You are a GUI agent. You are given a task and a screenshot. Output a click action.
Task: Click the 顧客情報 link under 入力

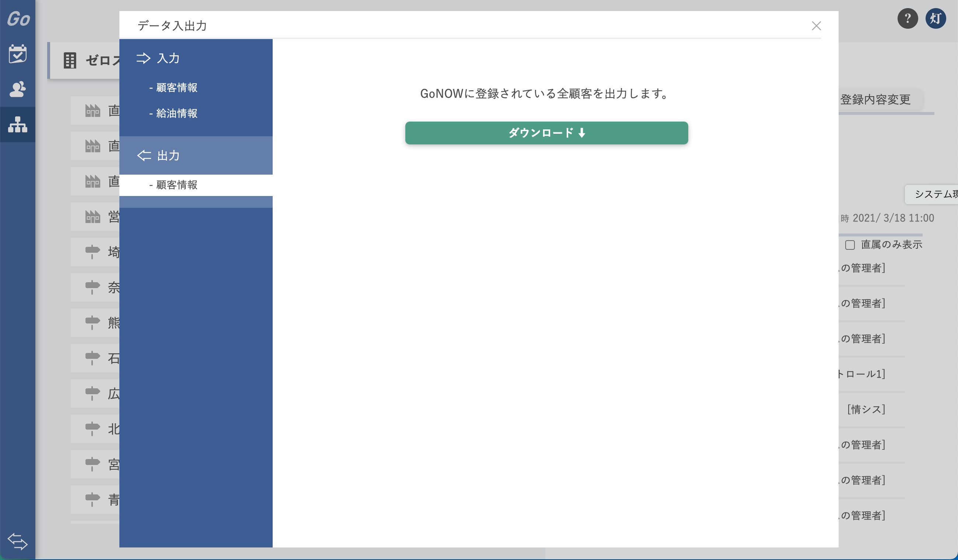coord(176,87)
